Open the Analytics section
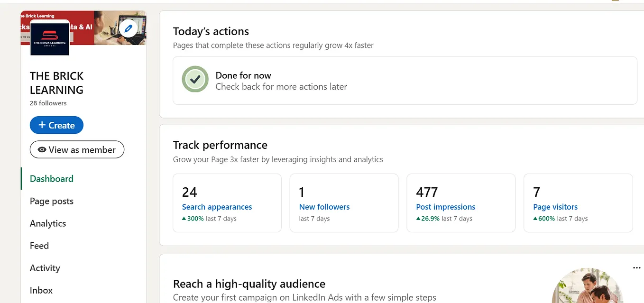The image size is (644, 303). pyautogui.click(x=47, y=223)
